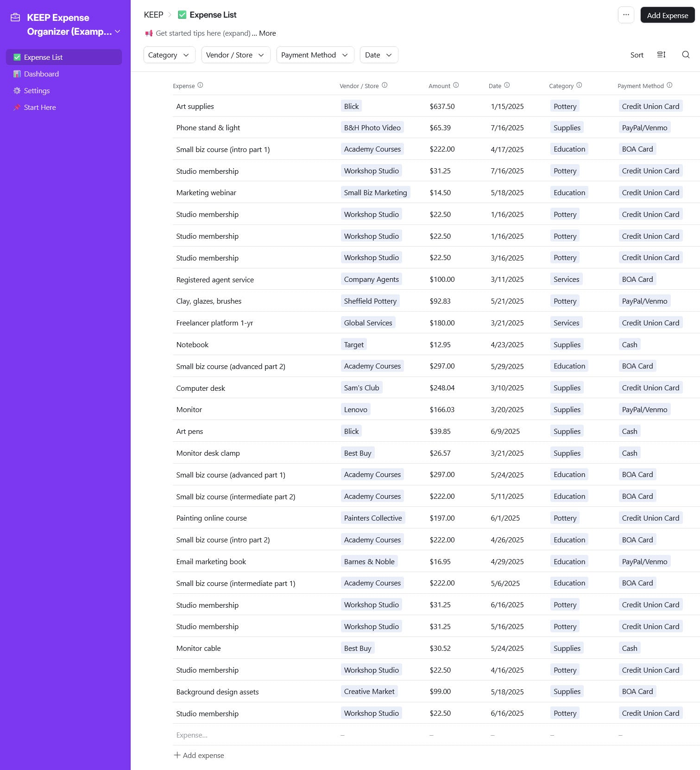Open the row layout options icon

661,55
